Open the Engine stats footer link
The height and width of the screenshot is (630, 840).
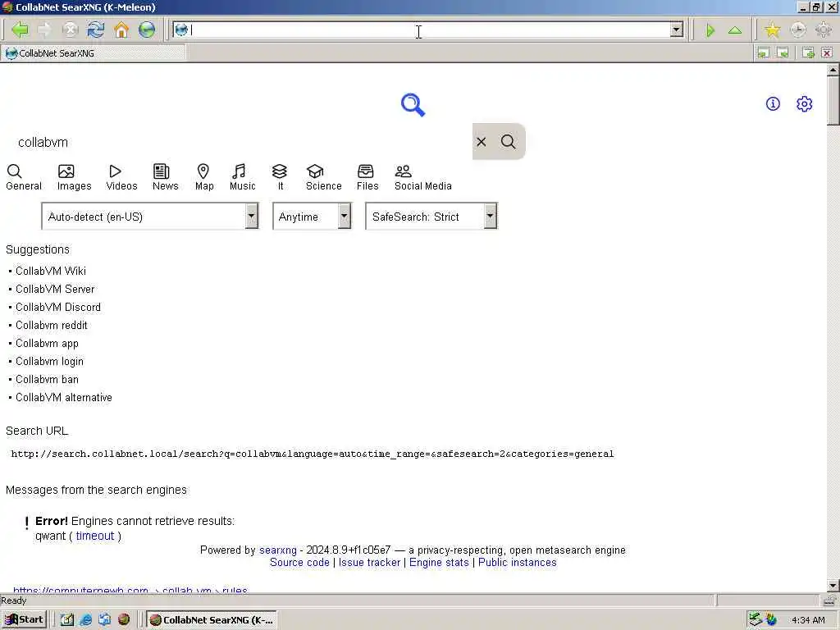click(439, 563)
